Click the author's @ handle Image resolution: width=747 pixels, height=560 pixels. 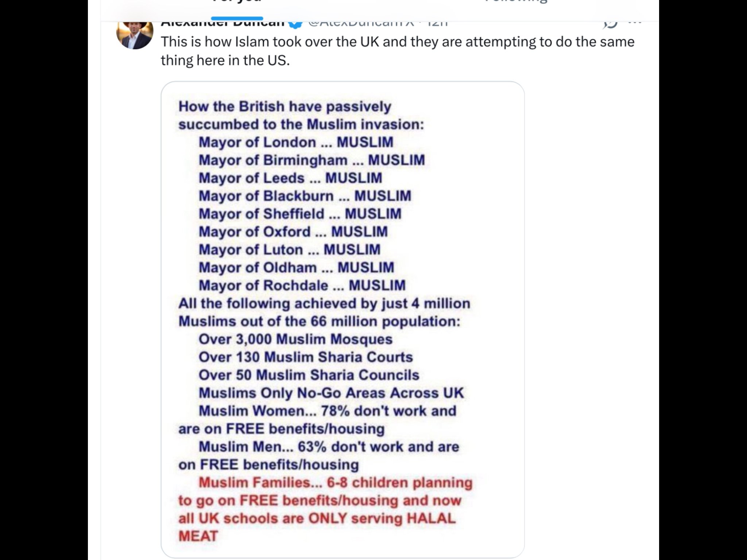tap(361, 23)
